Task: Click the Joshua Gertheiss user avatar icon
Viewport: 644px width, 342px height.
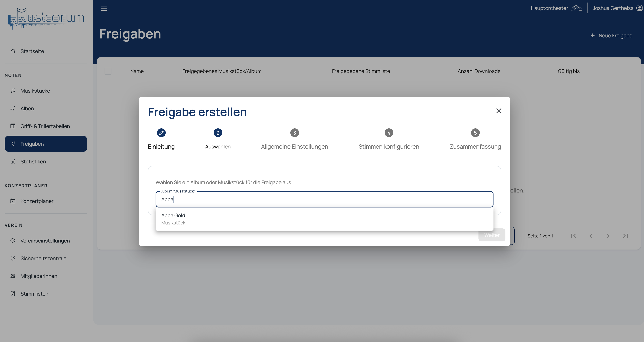Action: (639, 8)
